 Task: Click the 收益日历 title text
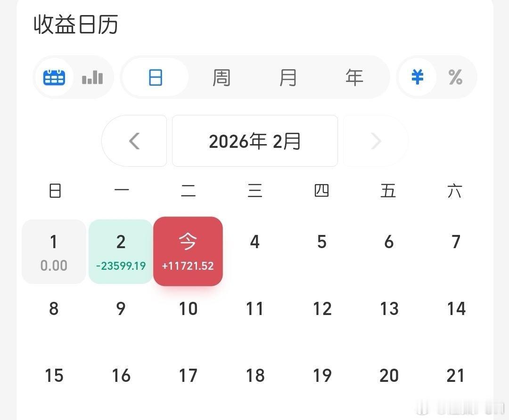[x=75, y=24]
